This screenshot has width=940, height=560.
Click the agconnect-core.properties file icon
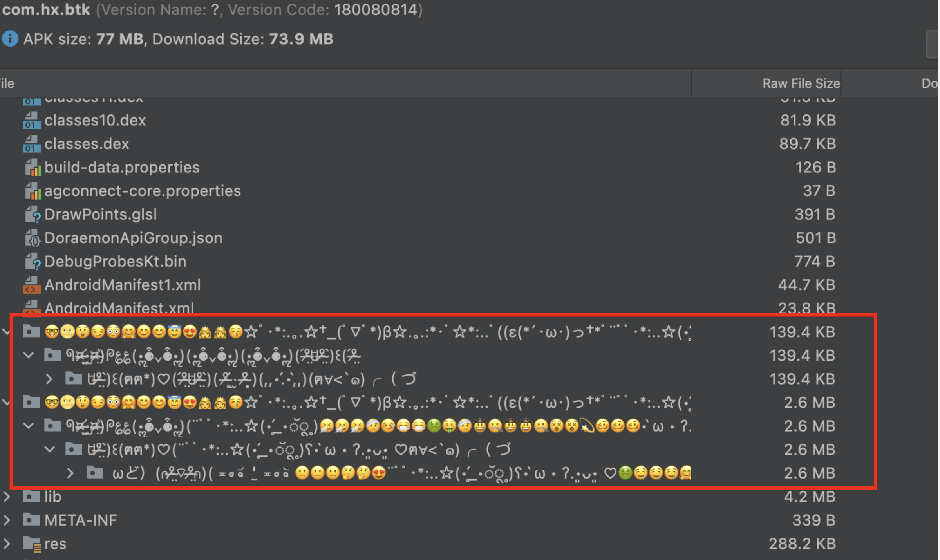[x=33, y=191]
